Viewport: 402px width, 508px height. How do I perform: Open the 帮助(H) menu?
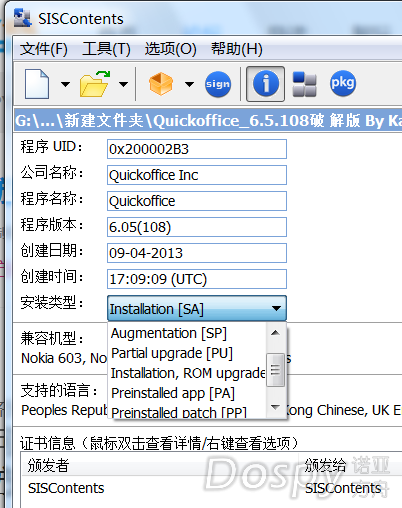coord(237,49)
